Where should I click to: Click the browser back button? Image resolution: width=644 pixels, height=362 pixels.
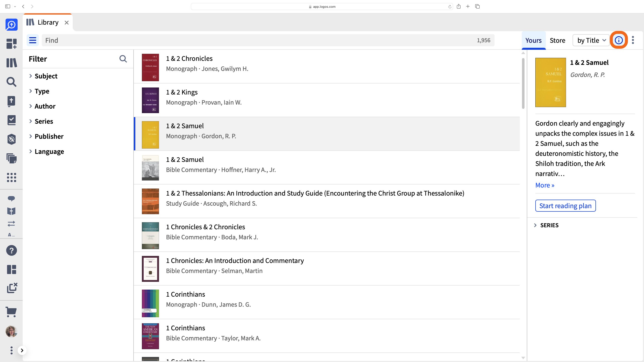(x=23, y=7)
